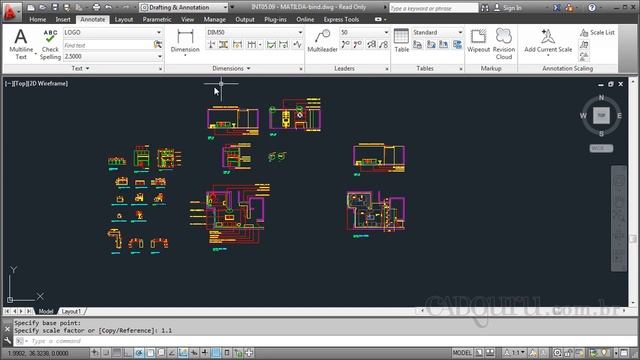This screenshot has height=360, width=640.
Task: Open the Scale List
Action: pyautogui.click(x=597, y=32)
